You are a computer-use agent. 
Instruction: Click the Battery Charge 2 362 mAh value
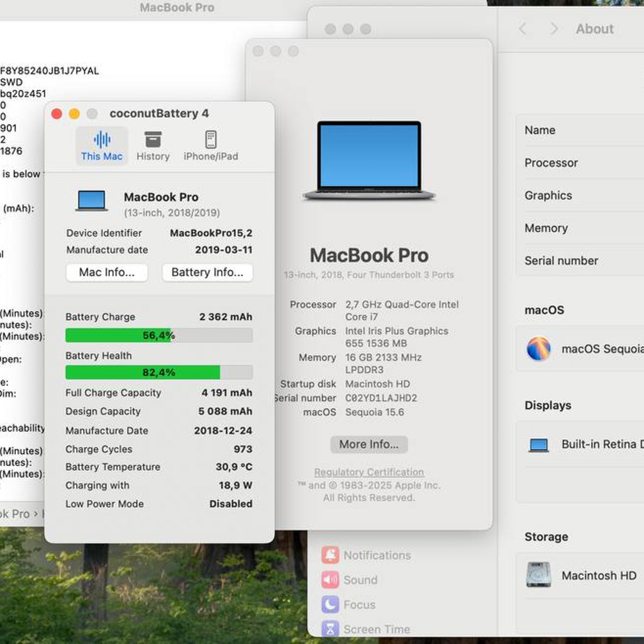click(x=226, y=317)
